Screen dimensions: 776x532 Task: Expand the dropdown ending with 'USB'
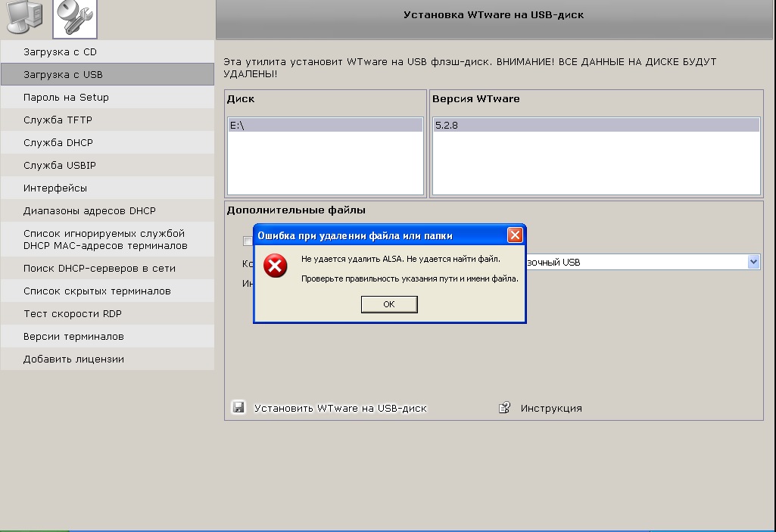pyautogui.click(x=753, y=262)
